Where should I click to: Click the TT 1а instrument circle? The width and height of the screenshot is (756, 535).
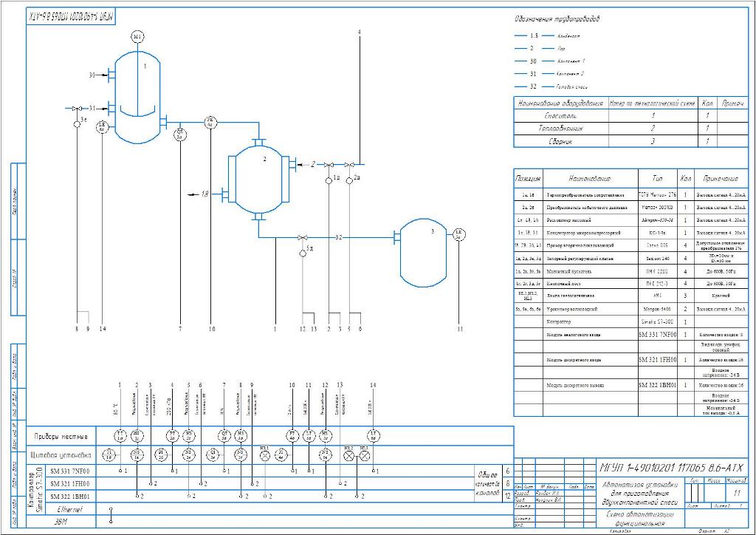(120, 436)
